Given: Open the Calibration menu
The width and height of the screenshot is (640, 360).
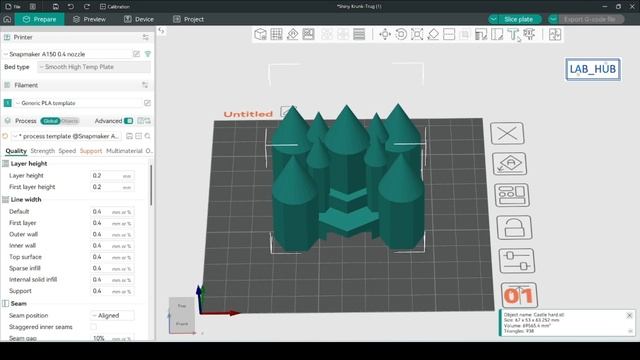Looking at the screenshot, I should pos(115,7).
